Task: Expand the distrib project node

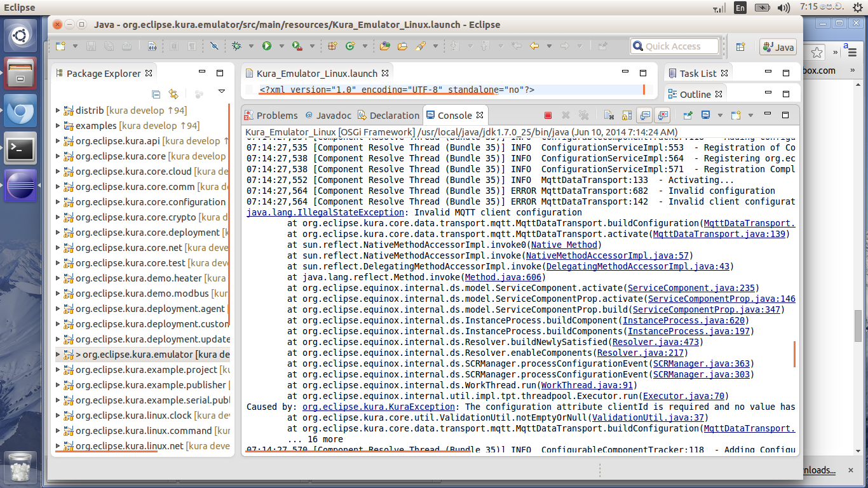Action: pos(58,111)
